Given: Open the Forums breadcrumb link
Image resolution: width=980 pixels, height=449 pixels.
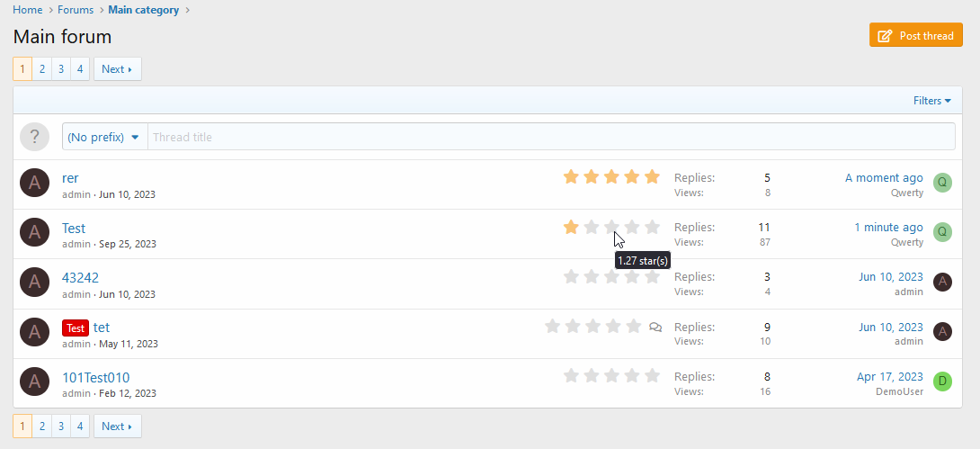Looking at the screenshot, I should coord(76,10).
